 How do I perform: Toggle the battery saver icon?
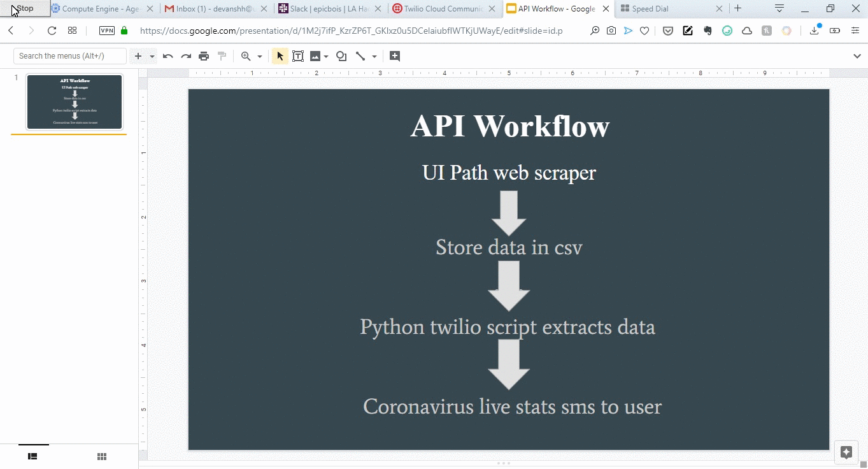[835, 31]
